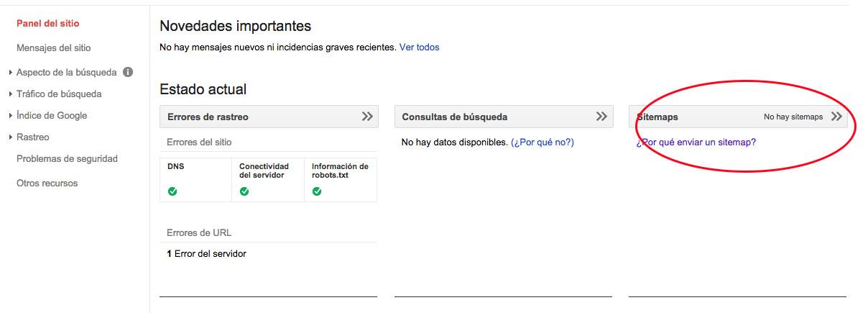Click the double-arrow icon in Consultas de búsqueda
868x313 pixels.
tap(602, 117)
